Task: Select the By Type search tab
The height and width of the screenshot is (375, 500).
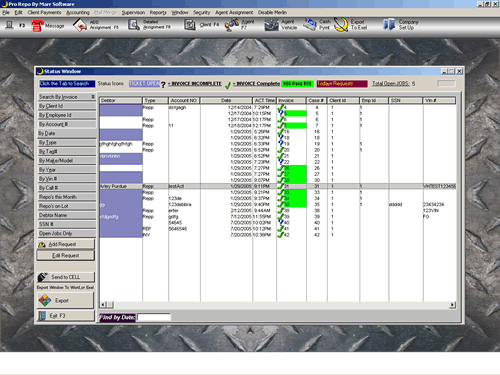Action: [x=67, y=142]
